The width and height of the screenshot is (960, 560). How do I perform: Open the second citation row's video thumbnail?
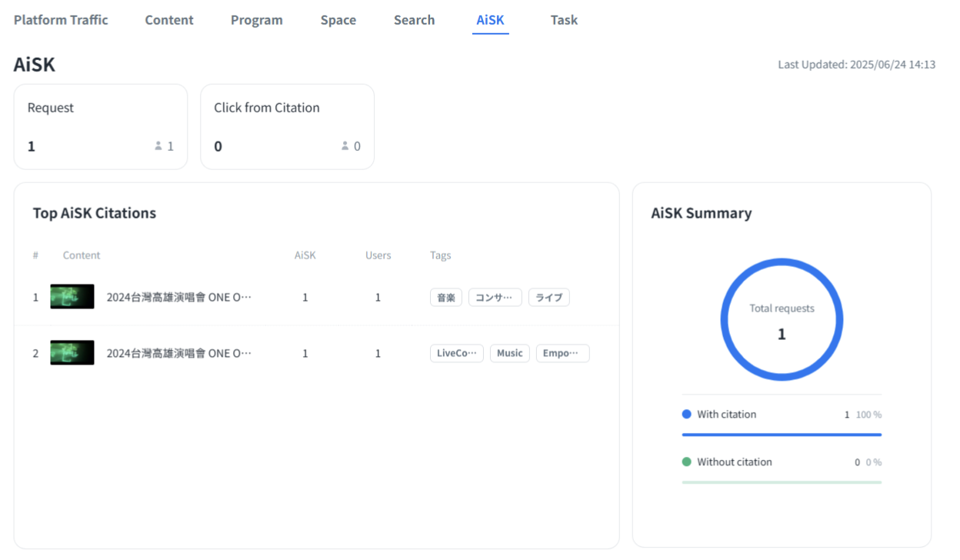pyautogui.click(x=72, y=353)
